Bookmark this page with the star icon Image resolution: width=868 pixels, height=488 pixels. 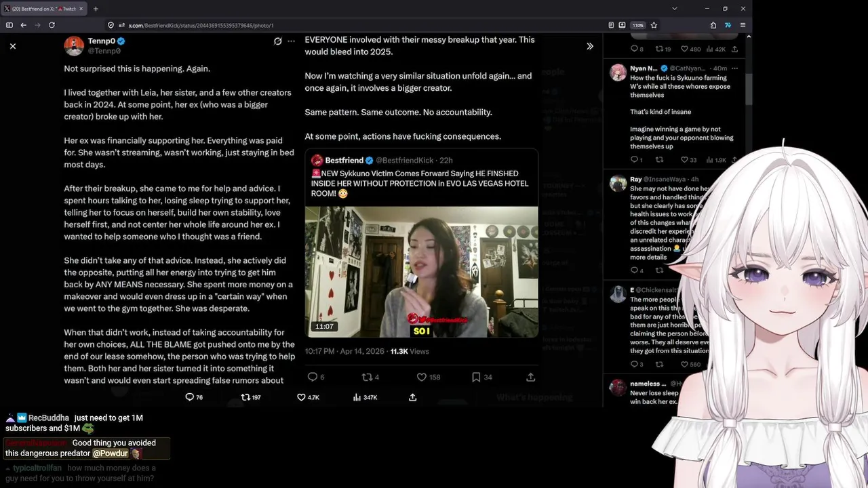pyautogui.click(x=654, y=25)
